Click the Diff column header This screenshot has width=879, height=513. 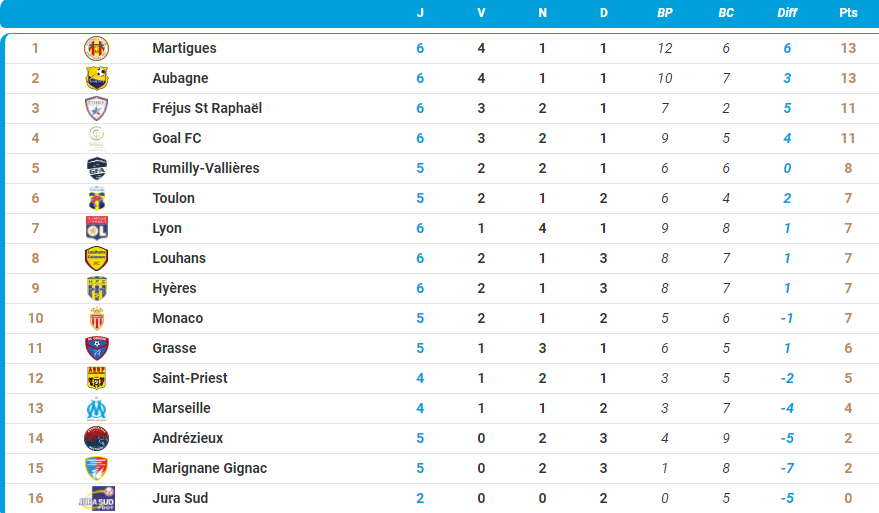click(x=787, y=13)
